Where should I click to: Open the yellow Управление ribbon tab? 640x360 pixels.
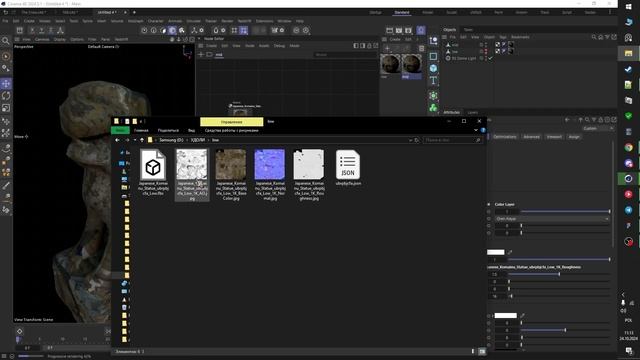(231, 122)
